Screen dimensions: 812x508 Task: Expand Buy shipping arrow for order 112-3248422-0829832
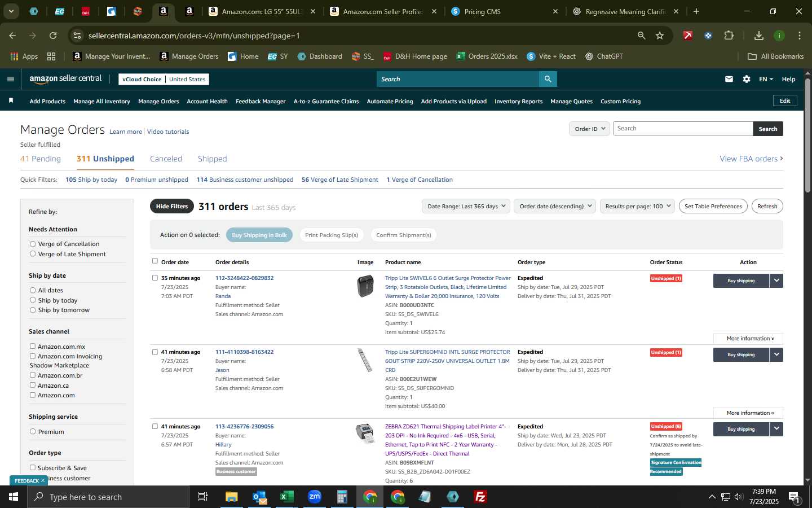776,281
